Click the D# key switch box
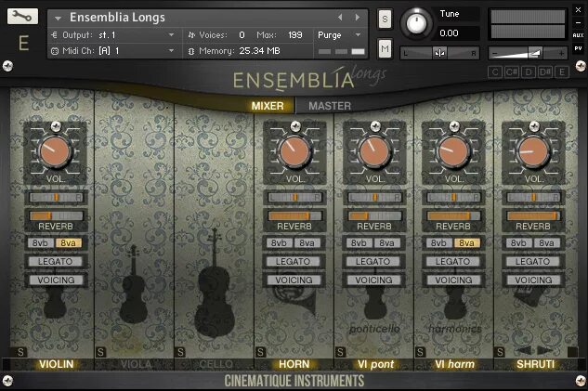The height and width of the screenshot is (391, 588). coord(545,72)
